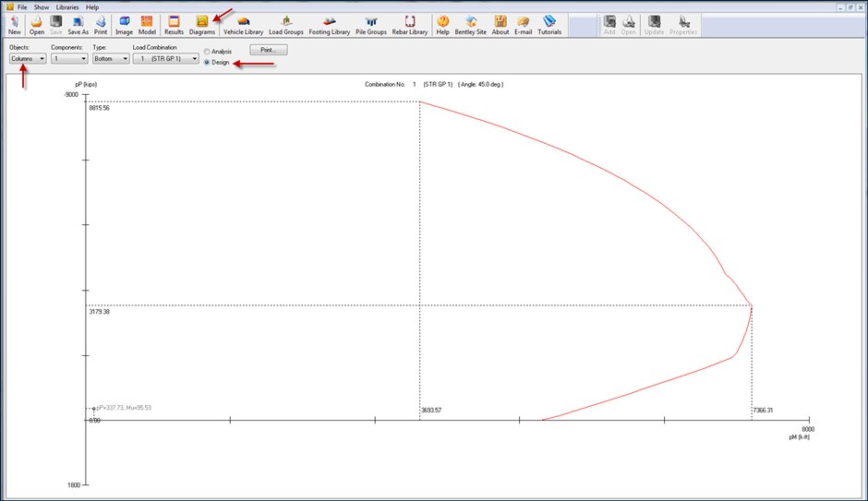Open the Vehicle Library
Screen dimensions: 868x501
244,24
